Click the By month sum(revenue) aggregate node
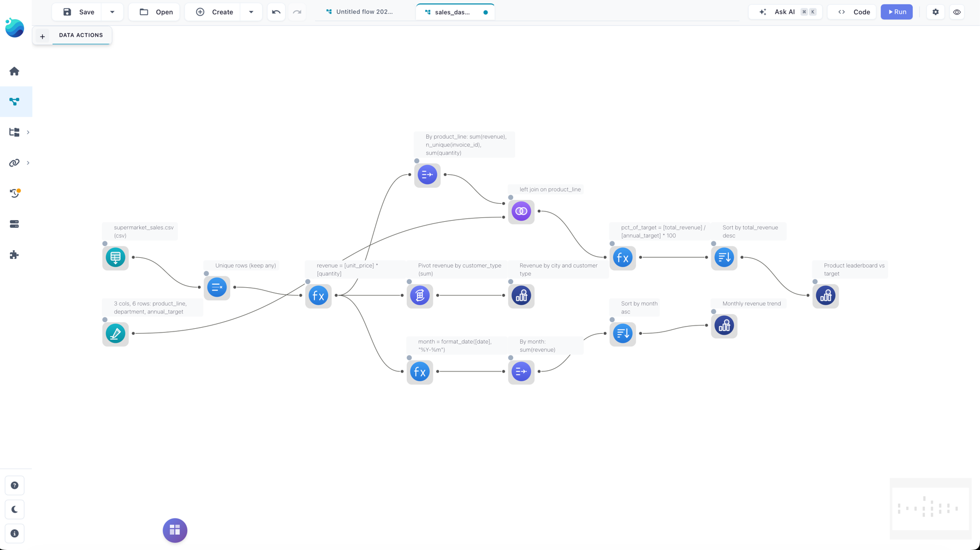 point(521,371)
